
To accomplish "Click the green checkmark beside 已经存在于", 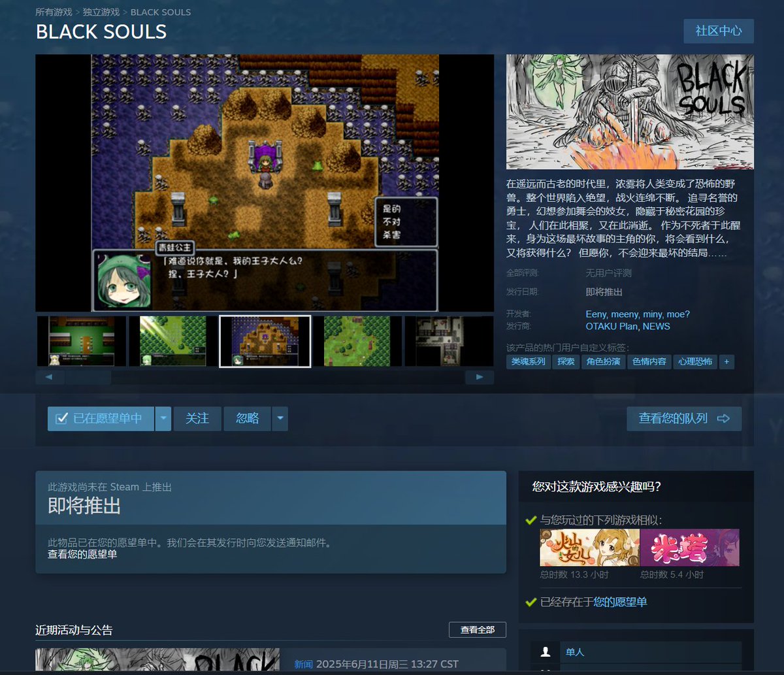I will click(531, 602).
